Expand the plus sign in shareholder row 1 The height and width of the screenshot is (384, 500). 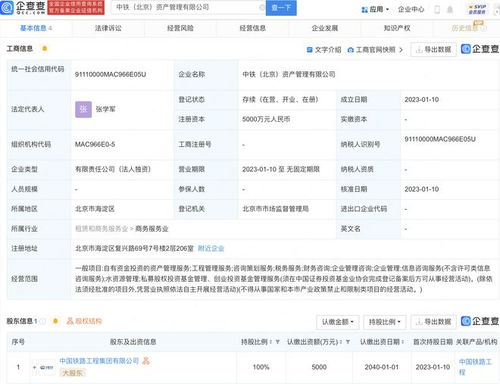point(34,367)
